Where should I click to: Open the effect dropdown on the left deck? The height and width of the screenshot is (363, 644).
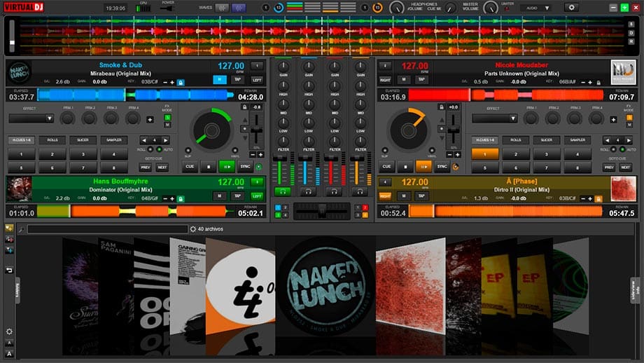[31, 118]
